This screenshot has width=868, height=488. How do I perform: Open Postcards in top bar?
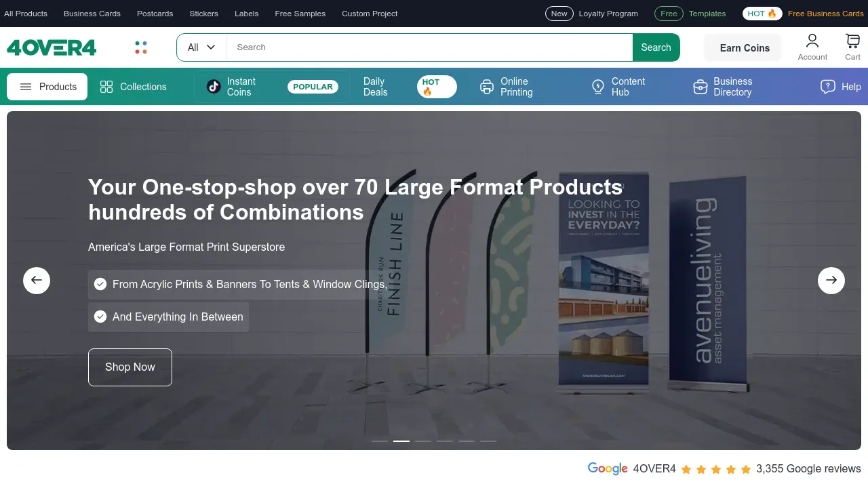pos(155,14)
